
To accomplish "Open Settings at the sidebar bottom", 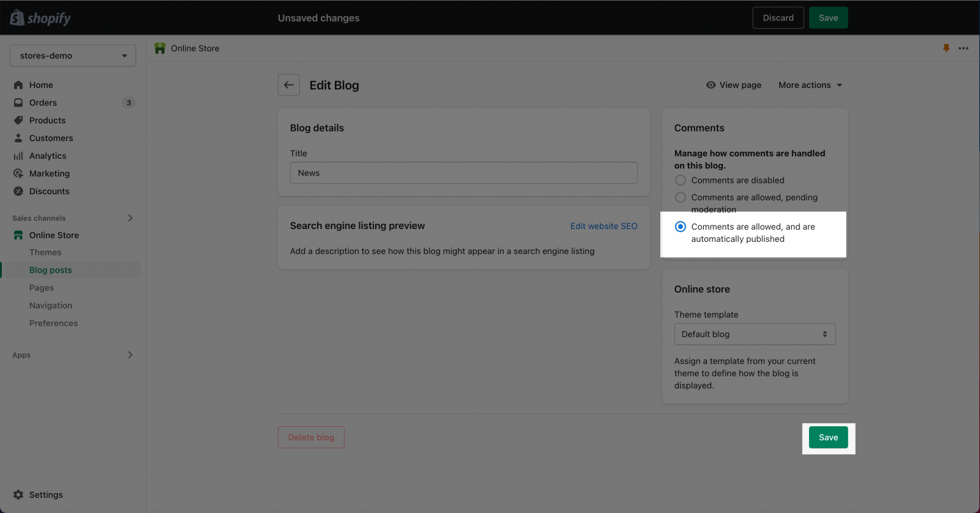I will pyautogui.click(x=46, y=495).
